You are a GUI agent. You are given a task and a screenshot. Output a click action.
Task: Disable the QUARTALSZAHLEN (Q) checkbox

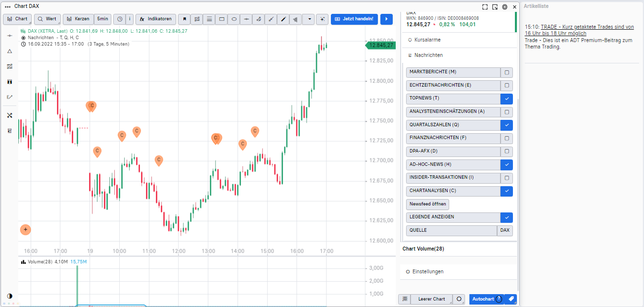pos(506,125)
